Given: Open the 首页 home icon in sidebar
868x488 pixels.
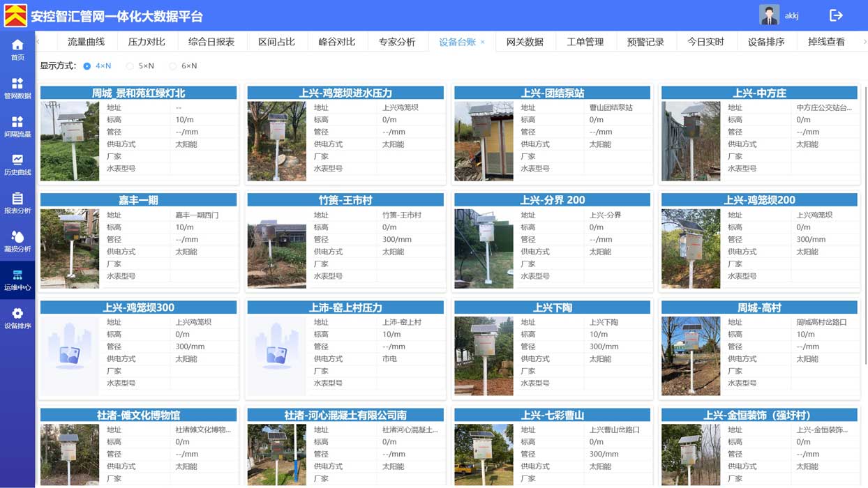Looking at the screenshot, I should point(17,49).
